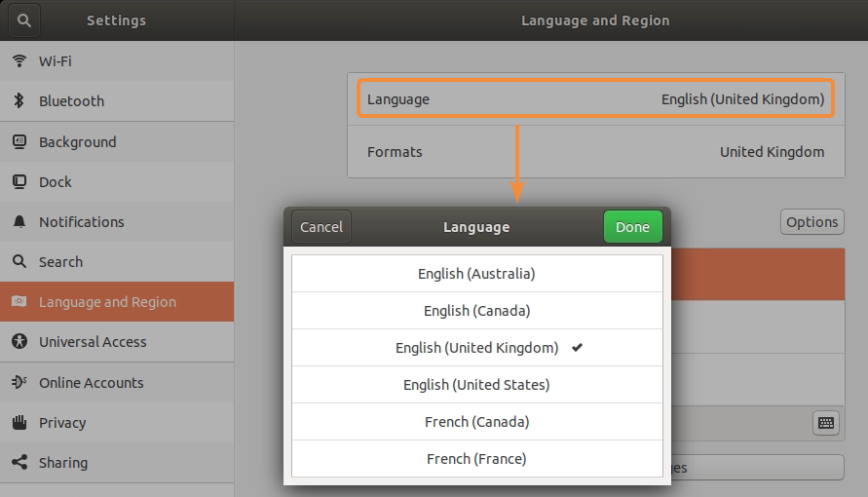Open Wi-Fi settings via its icon
This screenshot has height=497, width=868.
[x=19, y=60]
